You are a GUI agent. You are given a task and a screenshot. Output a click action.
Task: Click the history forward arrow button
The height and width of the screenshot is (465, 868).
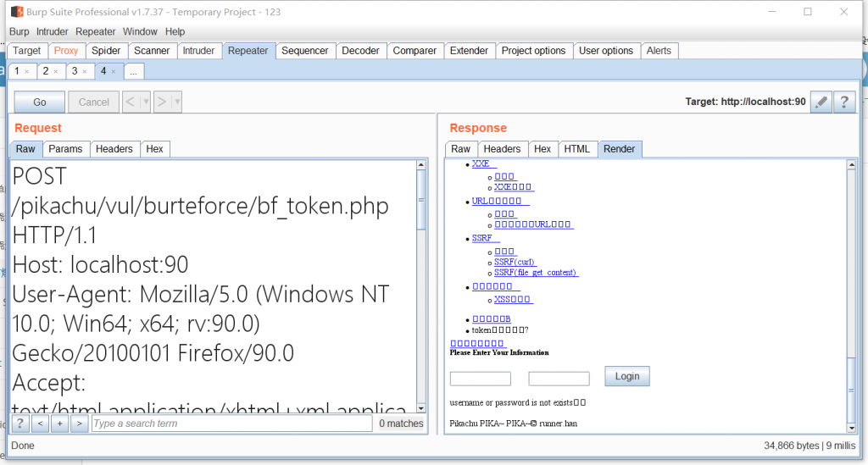click(x=162, y=102)
